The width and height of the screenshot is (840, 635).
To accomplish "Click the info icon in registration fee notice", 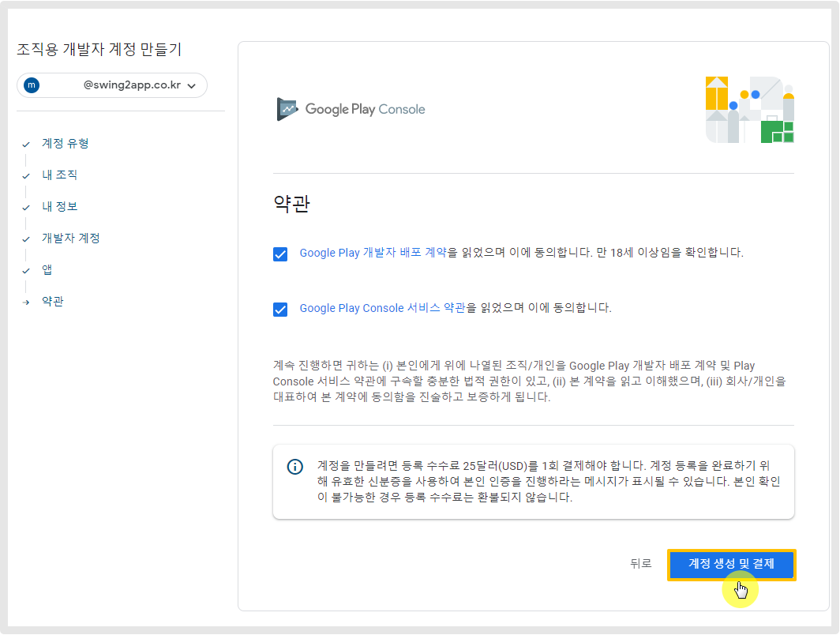I will (x=294, y=466).
